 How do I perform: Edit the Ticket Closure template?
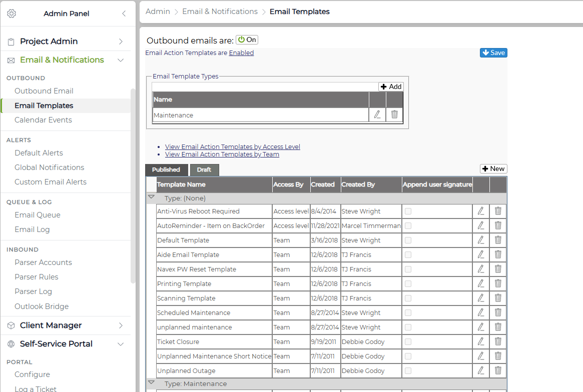[481, 341]
